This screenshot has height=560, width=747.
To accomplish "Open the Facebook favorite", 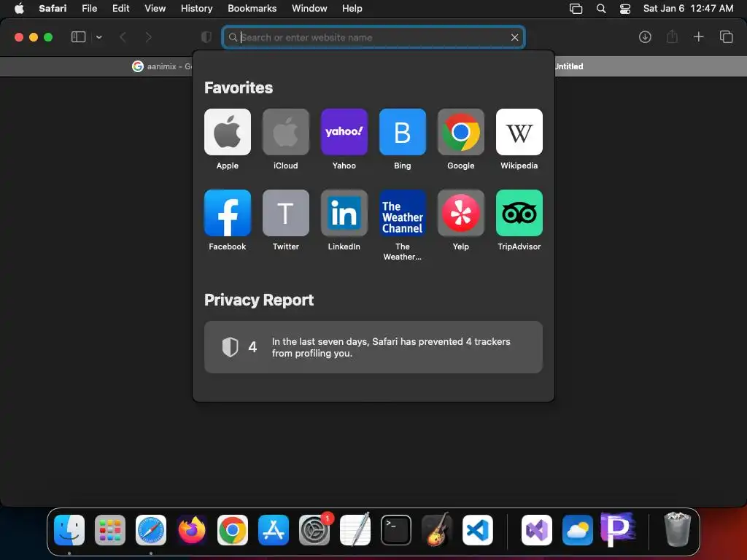I will 228,213.
